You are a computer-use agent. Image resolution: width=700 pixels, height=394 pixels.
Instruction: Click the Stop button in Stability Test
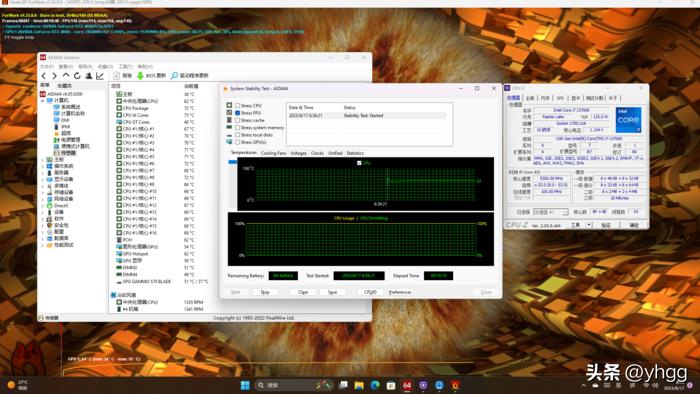pos(265,292)
